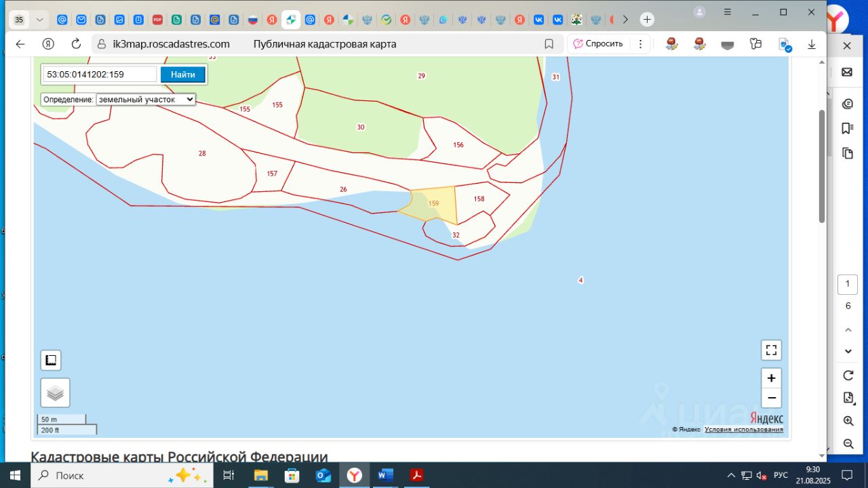
Task: Switch keyboard language РУС in the tray
Action: click(781, 475)
